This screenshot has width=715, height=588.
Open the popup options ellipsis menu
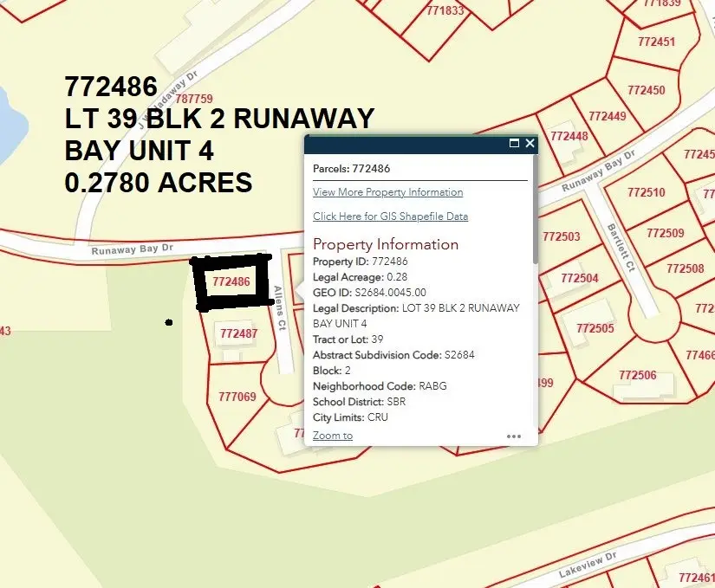(513, 436)
